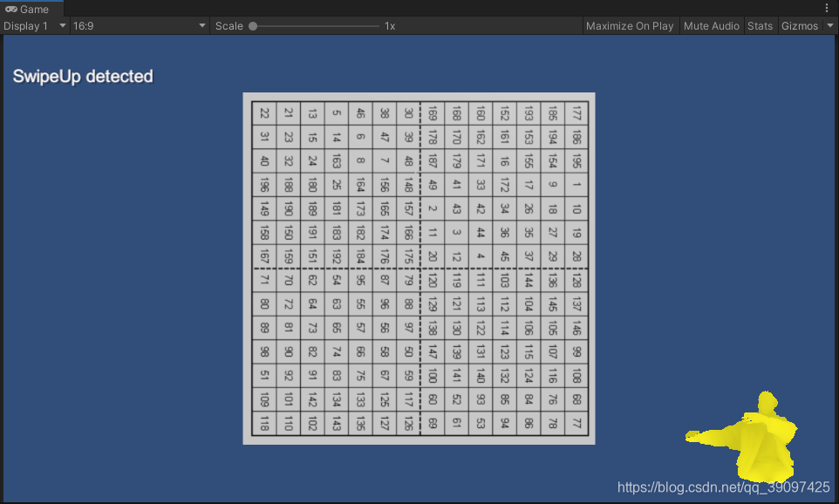839x504 pixels.
Task: Open the Game view kebab menu (three dots)
Action: tap(827, 8)
